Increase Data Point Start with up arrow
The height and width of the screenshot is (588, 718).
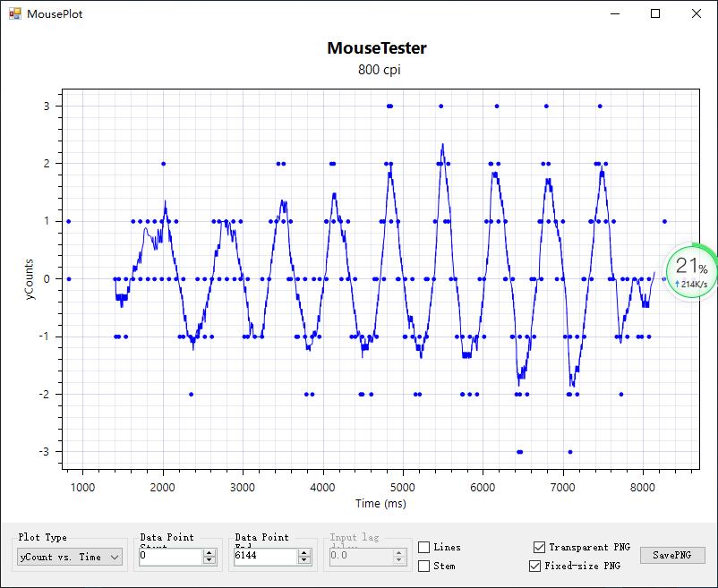coord(209,553)
